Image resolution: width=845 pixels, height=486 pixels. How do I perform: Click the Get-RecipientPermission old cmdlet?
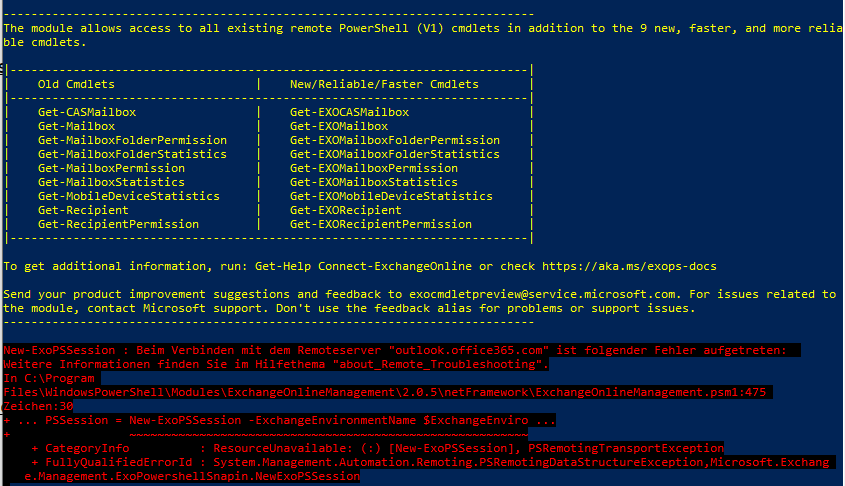118,225
